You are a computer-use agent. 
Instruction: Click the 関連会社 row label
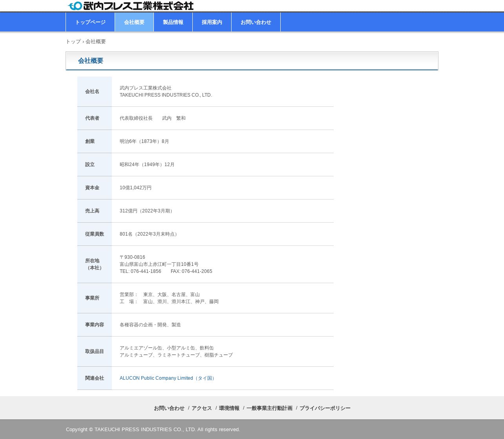[x=95, y=378]
